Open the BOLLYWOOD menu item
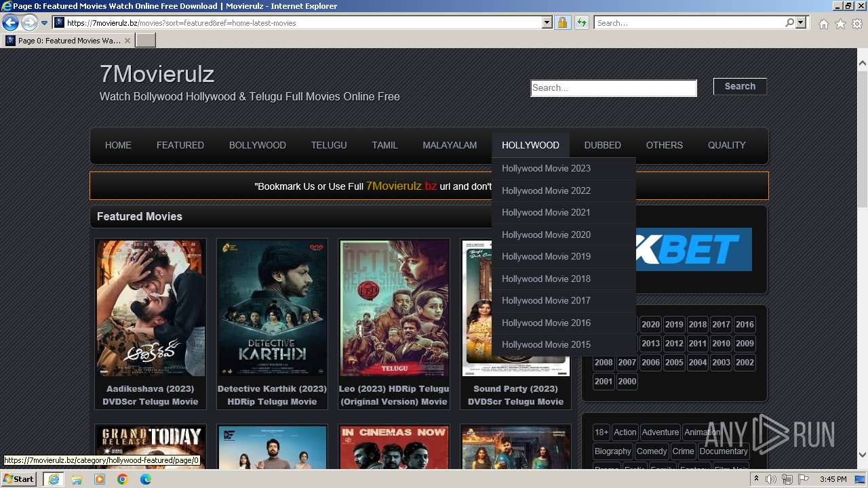This screenshot has height=488, width=868. (x=258, y=145)
